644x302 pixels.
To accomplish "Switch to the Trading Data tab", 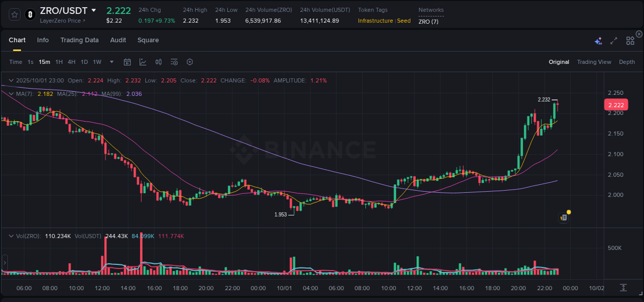I will [79, 40].
